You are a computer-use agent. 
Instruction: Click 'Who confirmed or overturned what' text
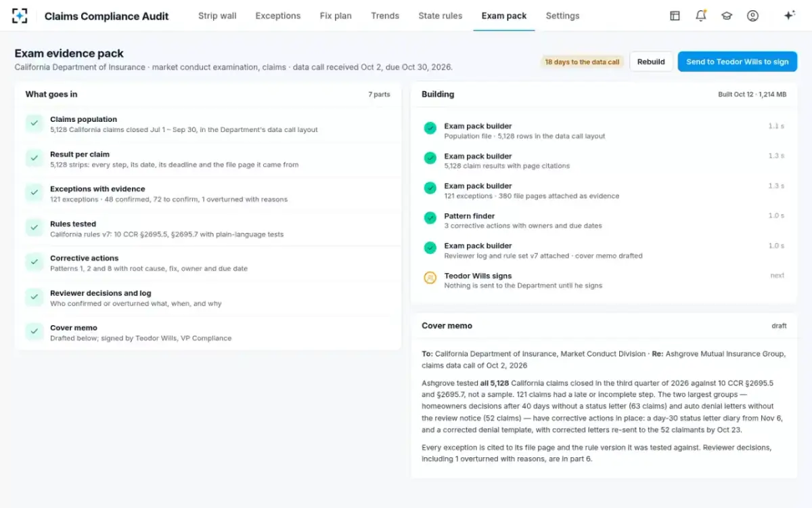pyautogui.click(x=136, y=303)
